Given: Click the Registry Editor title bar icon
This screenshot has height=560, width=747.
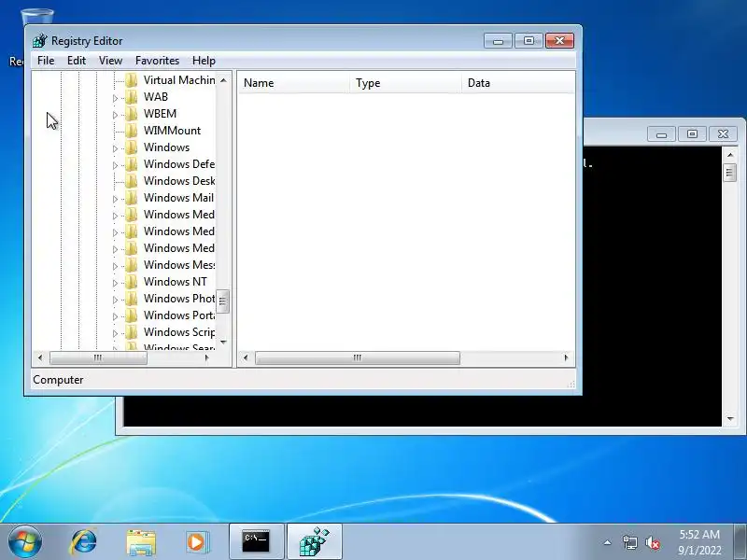Looking at the screenshot, I should tap(40, 40).
